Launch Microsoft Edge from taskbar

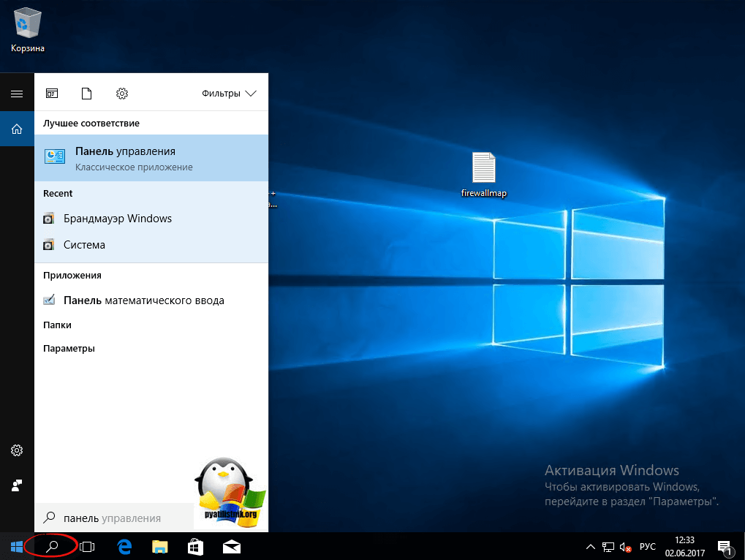(x=124, y=546)
